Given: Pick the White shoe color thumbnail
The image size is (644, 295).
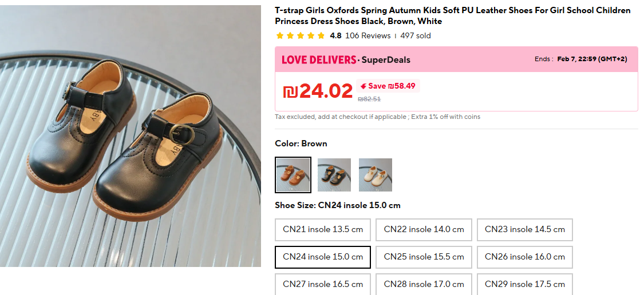Looking at the screenshot, I should coord(376,175).
